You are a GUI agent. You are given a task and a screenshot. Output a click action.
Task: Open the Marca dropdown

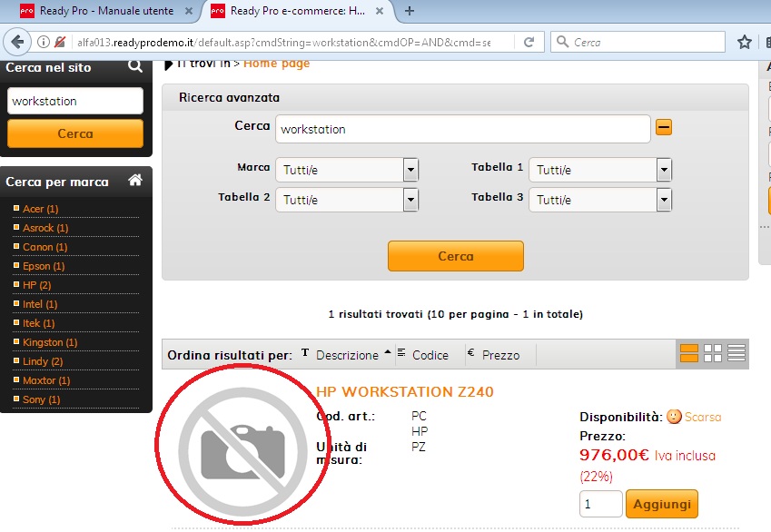pyautogui.click(x=347, y=170)
